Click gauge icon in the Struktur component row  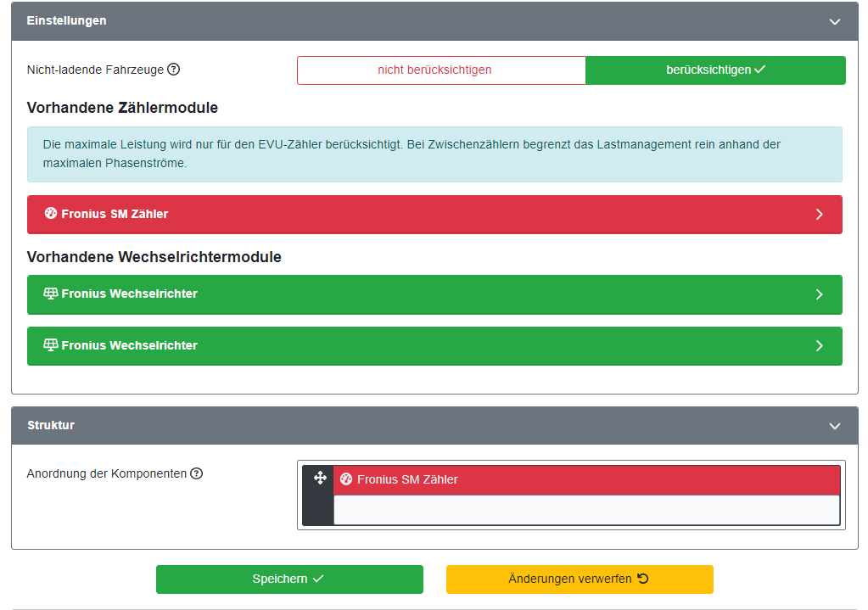point(346,479)
